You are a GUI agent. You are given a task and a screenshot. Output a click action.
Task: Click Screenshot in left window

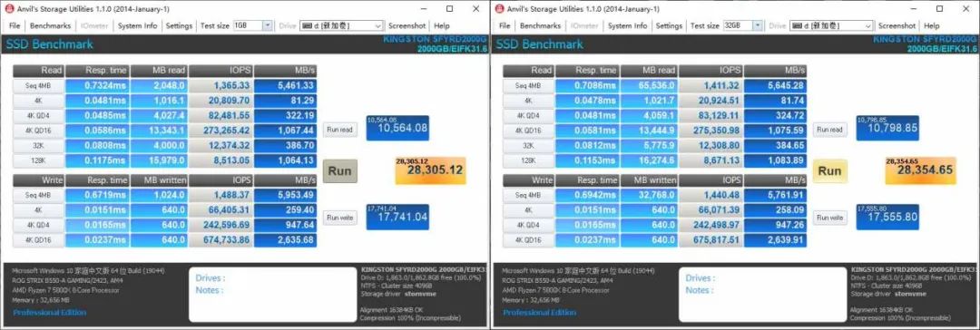[407, 25]
